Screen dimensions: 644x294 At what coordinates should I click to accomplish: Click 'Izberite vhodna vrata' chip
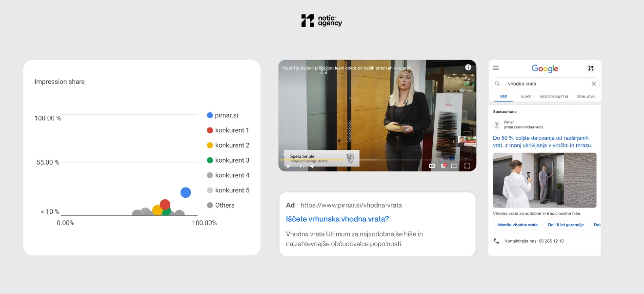pyautogui.click(x=517, y=225)
